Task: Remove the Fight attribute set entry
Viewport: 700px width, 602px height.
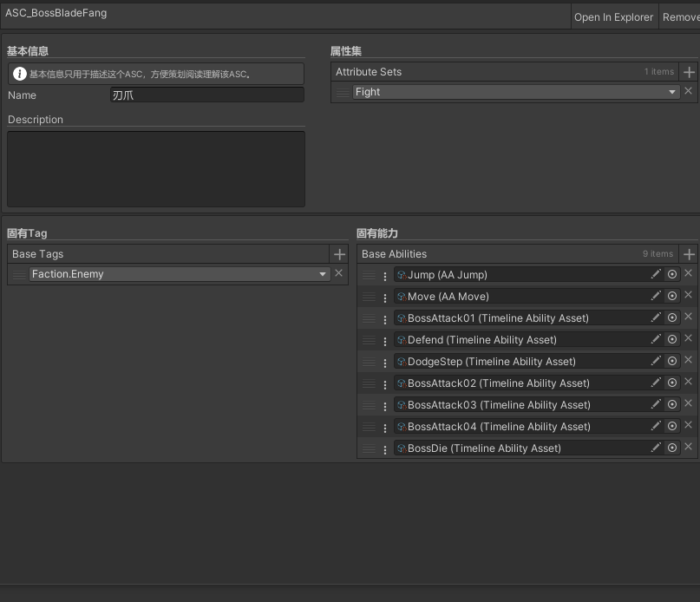Action: (x=689, y=91)
